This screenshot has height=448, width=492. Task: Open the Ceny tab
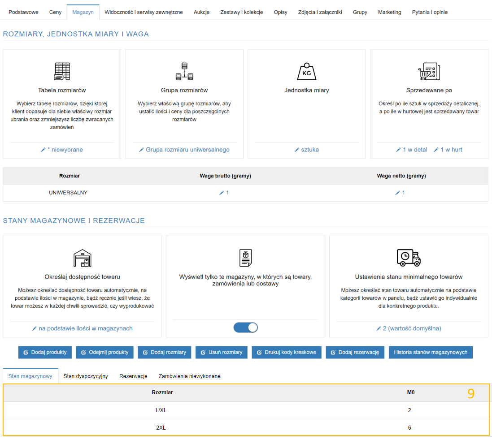click(56, 12)
